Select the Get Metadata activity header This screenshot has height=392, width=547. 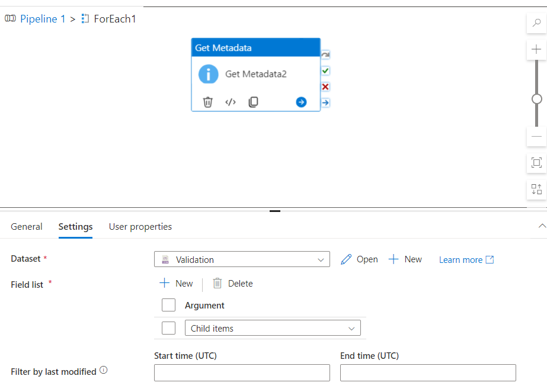coord(255,48)
